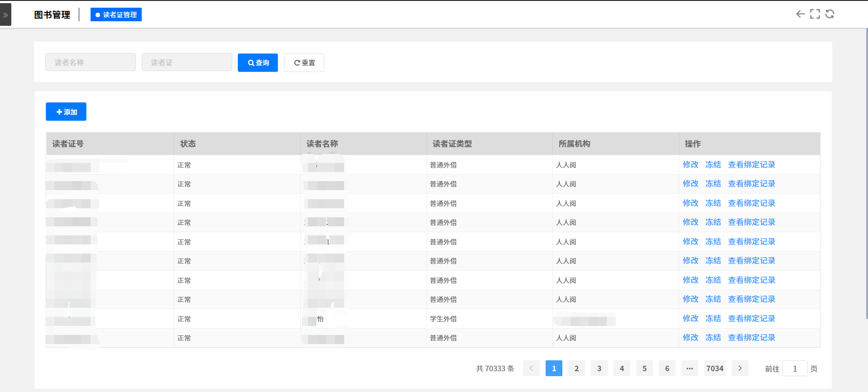Open 查看绑定记录 for the third row
The width and height of the screenshot is (868, 392).
(751, 203)
